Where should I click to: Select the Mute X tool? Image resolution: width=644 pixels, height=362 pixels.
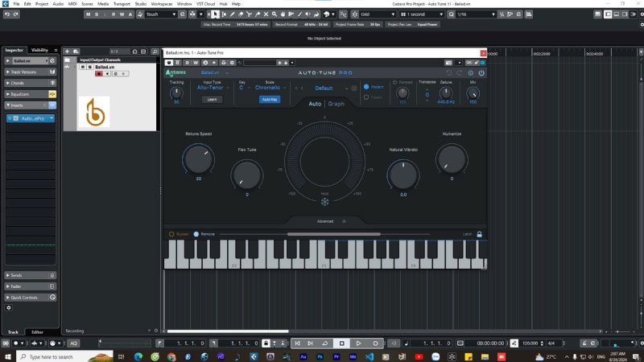coord(266,14)
